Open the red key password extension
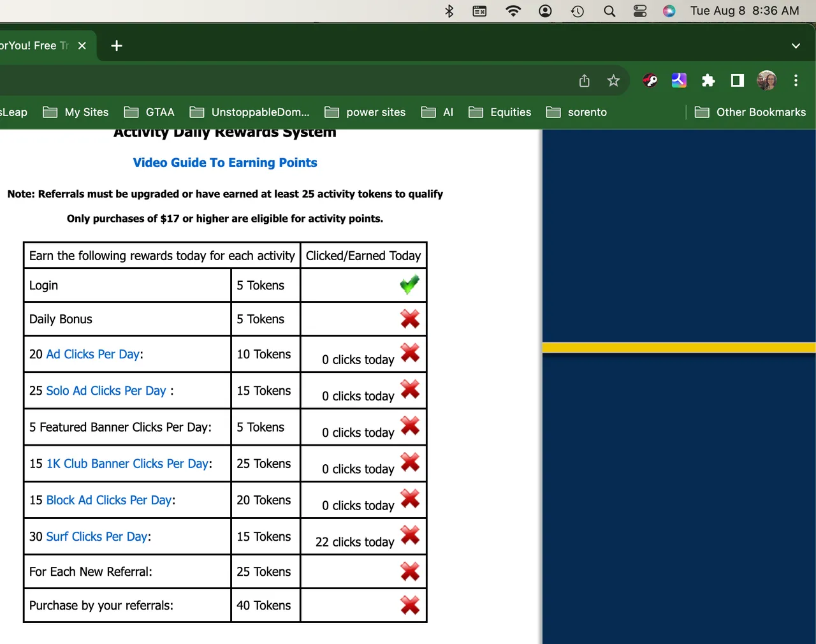 pos(650,80)
